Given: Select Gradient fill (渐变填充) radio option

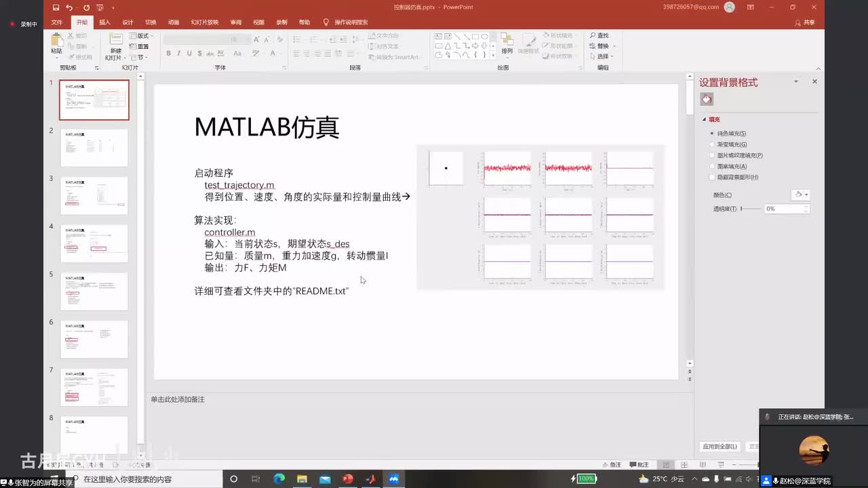Looking at the screenshot, I should click(x=728, y=144).
